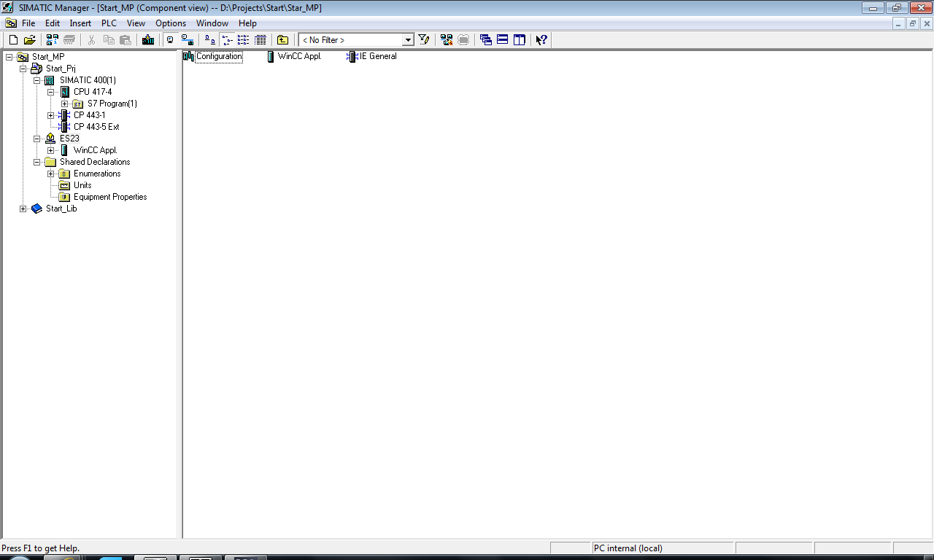The width and height of the screenshot is (934, 560).
Task: Switch object view to List
Action: tap(243, 40)
